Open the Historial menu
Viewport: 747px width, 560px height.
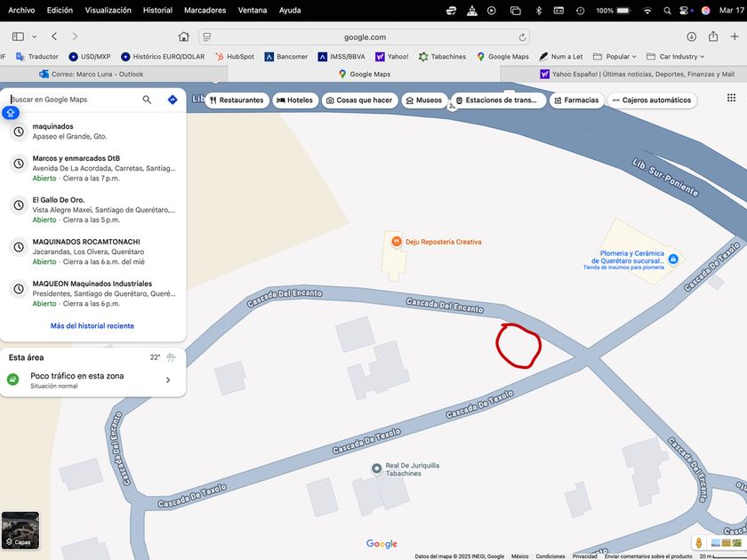[x=157, y=10]
